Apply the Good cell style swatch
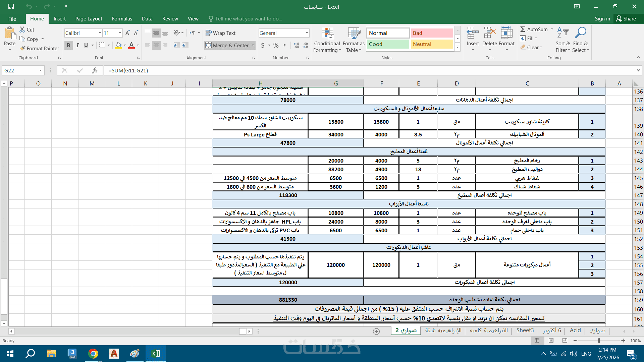644x362 pixels. (x=388, y=44)
